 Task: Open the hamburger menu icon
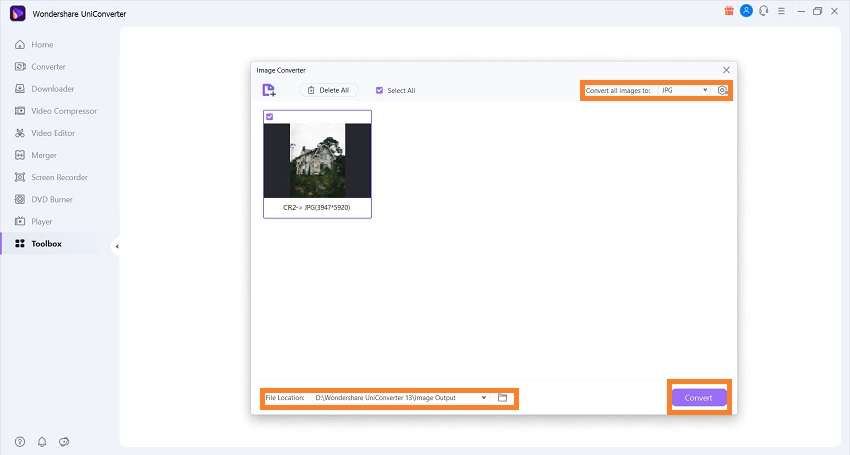click(781, 11)
